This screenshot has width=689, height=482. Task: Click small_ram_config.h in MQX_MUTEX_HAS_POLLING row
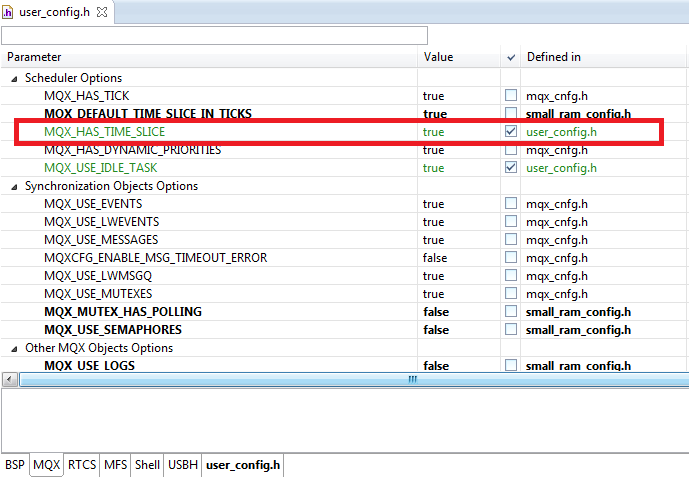pyautogui.click(x=578, y=312)
